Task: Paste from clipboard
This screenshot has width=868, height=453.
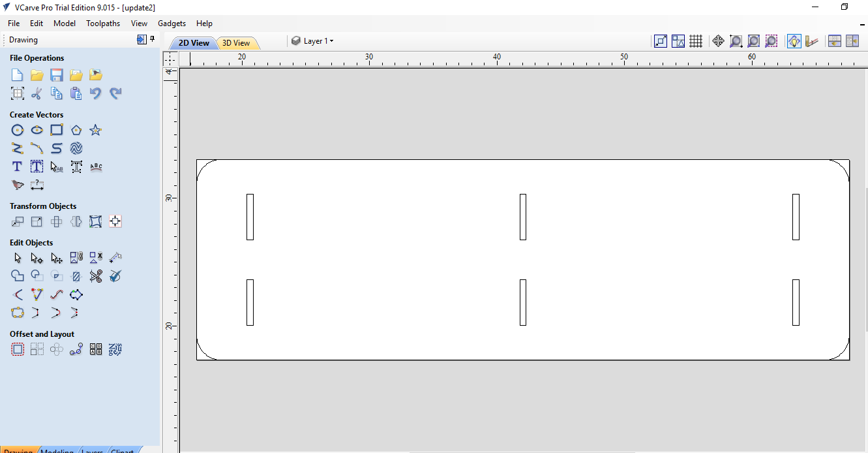Action: tap(76, 93)
